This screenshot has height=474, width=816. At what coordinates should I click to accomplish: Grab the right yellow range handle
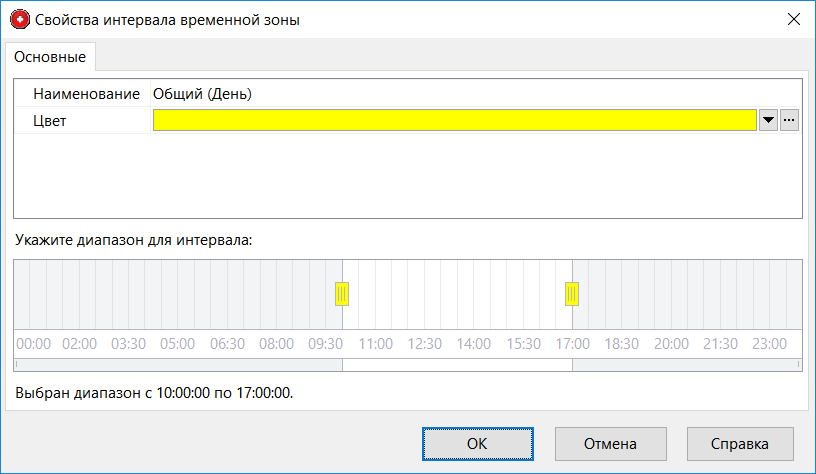point(572,294)
